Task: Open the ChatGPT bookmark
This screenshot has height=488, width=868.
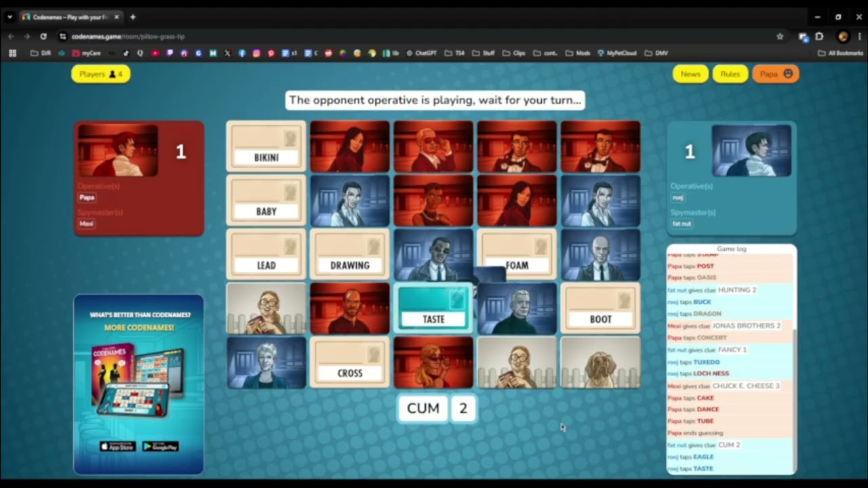Action: pos(421,53)
